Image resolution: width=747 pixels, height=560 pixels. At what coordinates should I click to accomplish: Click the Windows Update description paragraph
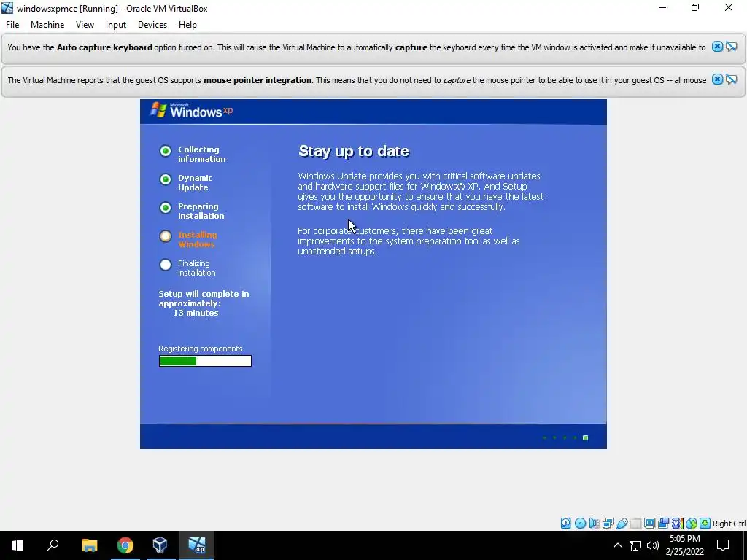(x=421, y=192)
